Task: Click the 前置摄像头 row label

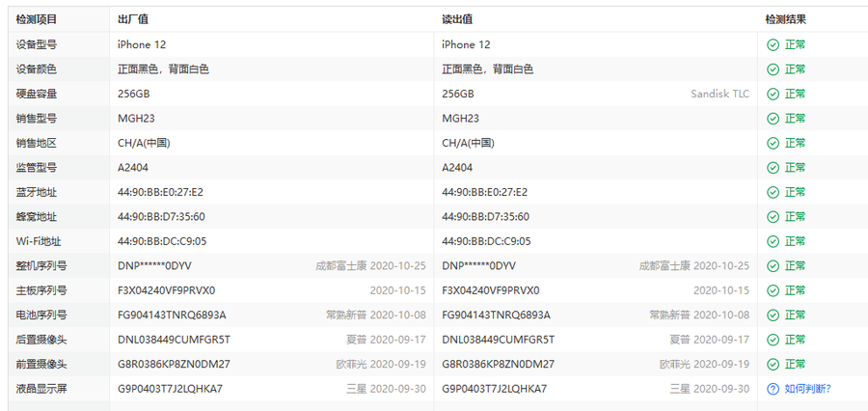Action: [x=41, y=364]
